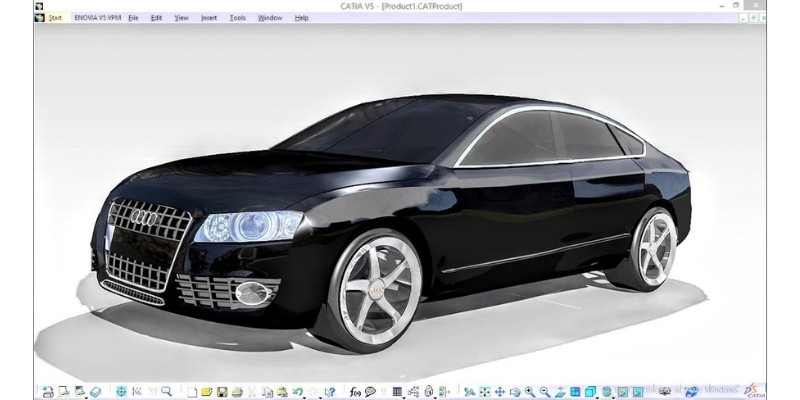800x400 pixels.
Task: Minimize the Product1 document window
Action: (x=742, y=18)
